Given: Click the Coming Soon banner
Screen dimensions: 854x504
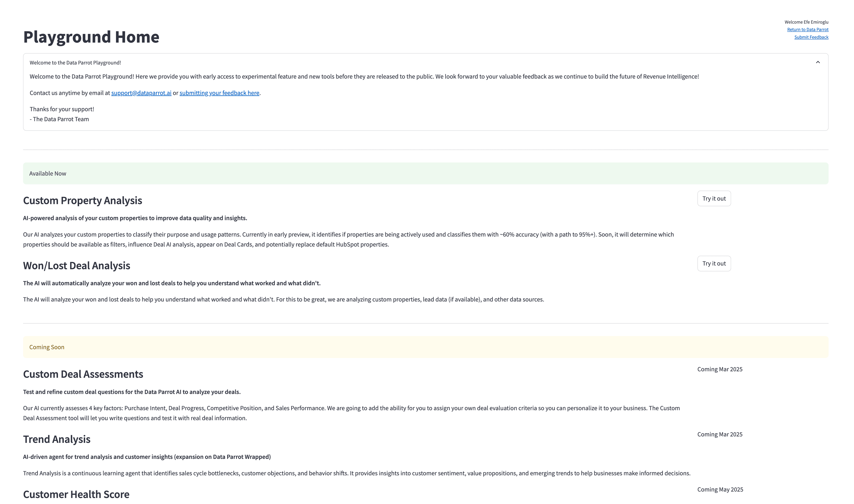Looking at the screenshot, I should click(425, 347).
